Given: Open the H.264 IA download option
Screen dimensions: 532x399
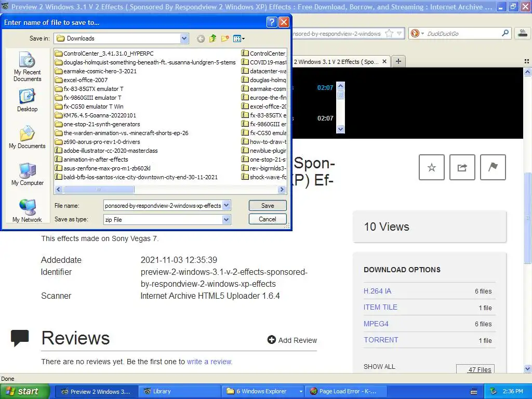Looking at the screenshot, I should coord(377,291).
